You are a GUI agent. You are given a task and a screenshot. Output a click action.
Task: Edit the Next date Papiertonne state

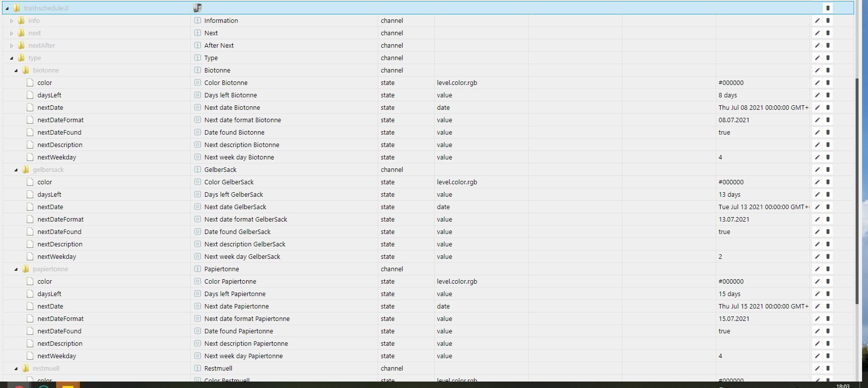(817, 306)
